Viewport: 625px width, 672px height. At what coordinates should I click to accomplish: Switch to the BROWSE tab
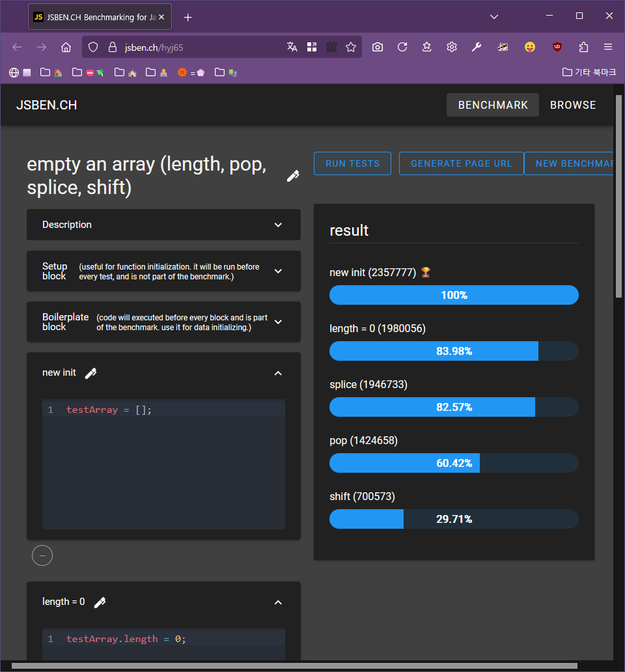point(573,105)
